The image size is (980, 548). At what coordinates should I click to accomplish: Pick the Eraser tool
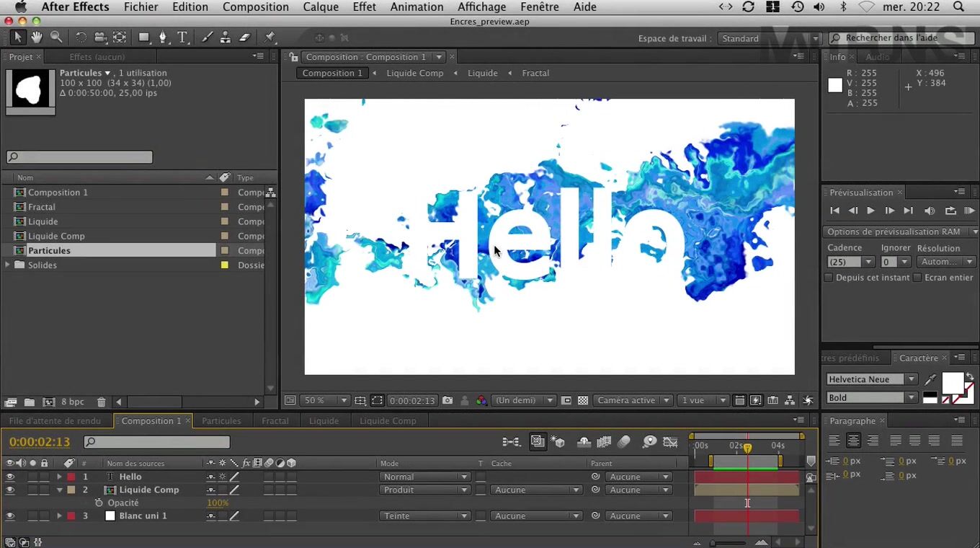(244, 37)
